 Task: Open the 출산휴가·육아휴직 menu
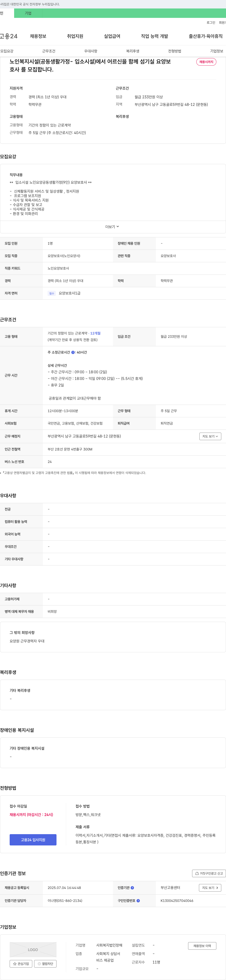(x=206, y=36)
